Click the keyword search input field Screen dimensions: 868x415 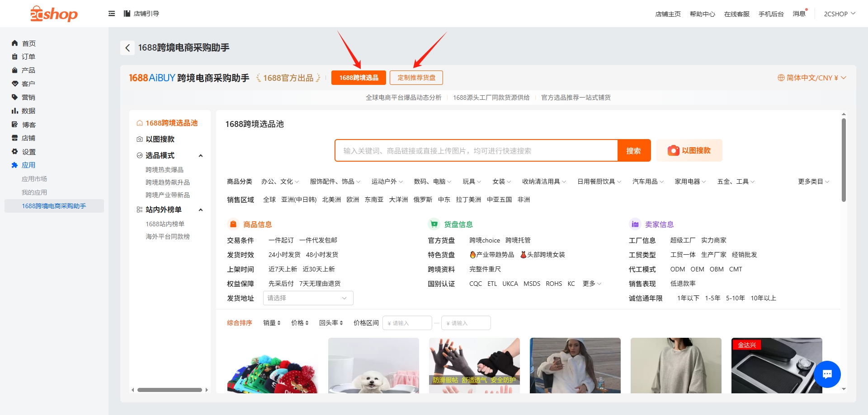[x=476, y=151]
